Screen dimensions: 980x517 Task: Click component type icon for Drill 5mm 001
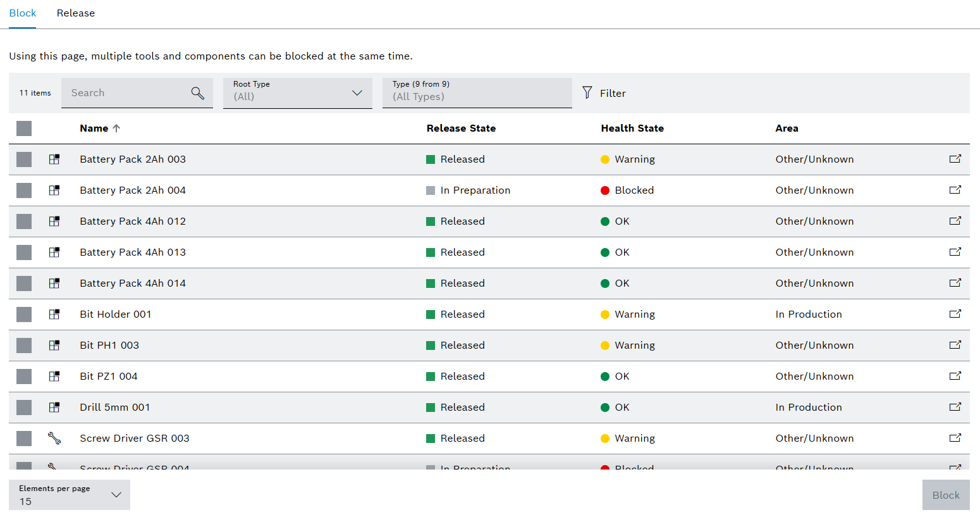pos(54,408)
